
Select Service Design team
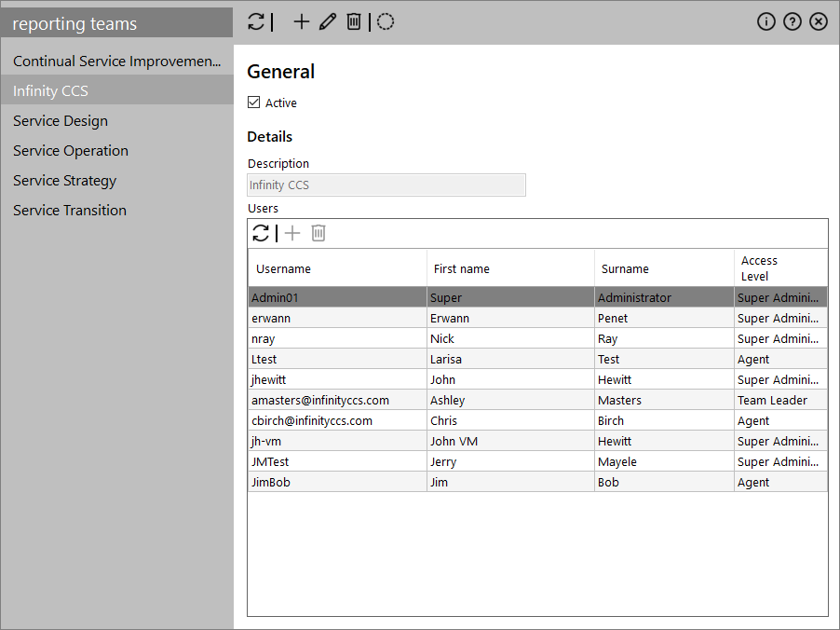(116, 120)
